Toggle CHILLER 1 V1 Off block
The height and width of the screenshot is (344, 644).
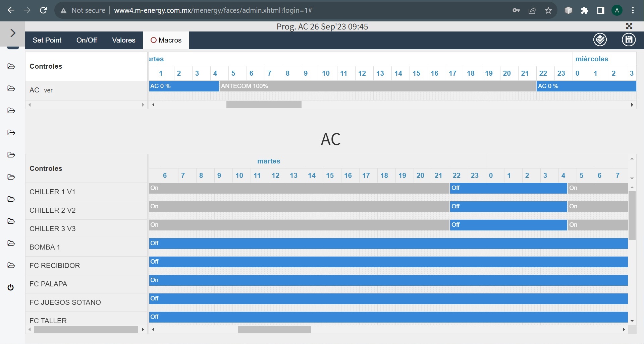[x=508, y=188]
